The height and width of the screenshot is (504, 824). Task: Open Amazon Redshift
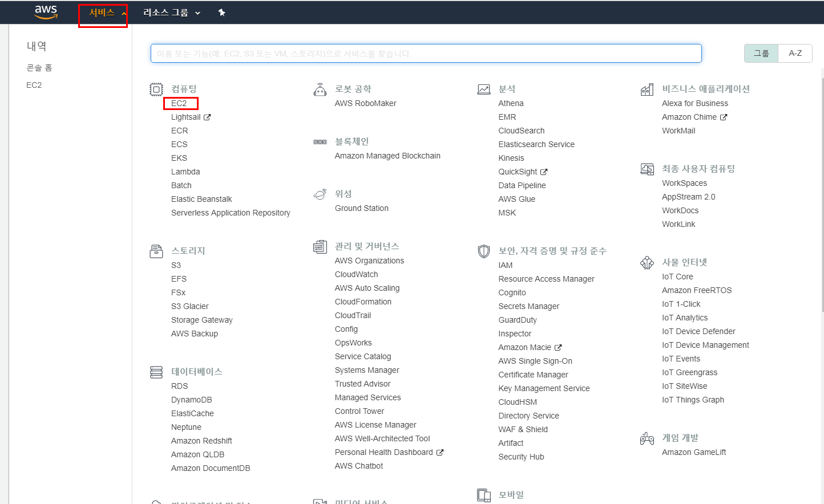pyautogui.click(x=201, y=441)
